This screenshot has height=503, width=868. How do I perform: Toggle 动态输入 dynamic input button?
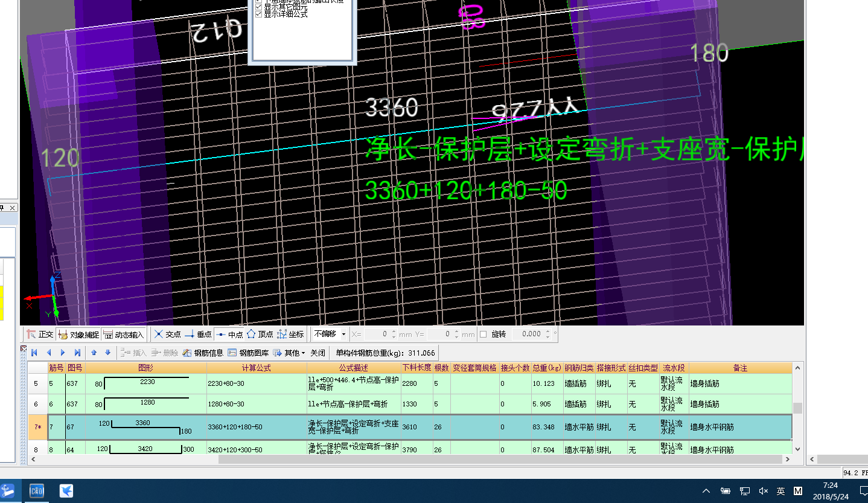(x=124, y=334)
